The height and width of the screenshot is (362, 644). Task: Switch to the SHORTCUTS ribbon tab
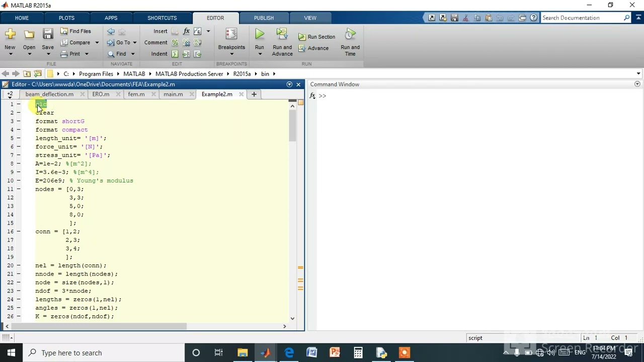[162, 18]
